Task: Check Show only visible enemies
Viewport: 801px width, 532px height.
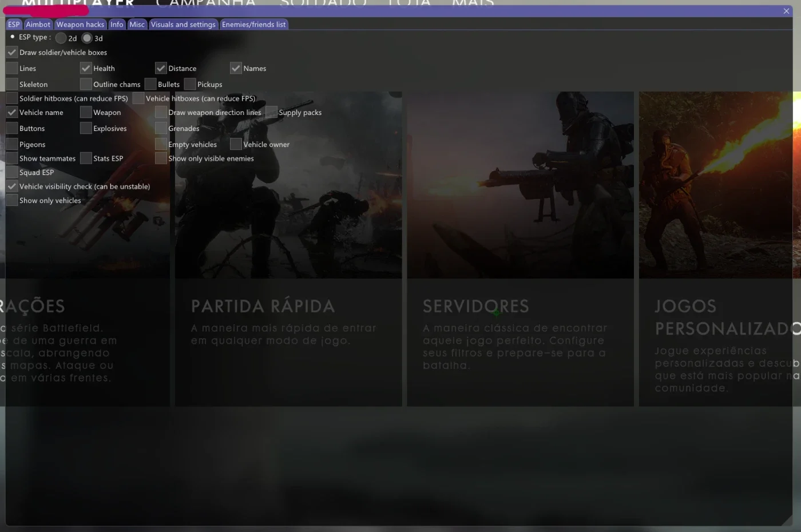Action: 161,158
